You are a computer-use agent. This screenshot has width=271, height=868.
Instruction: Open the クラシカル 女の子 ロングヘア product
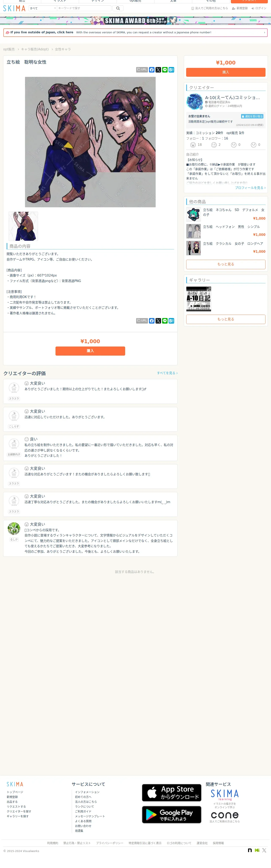point(226,248)
